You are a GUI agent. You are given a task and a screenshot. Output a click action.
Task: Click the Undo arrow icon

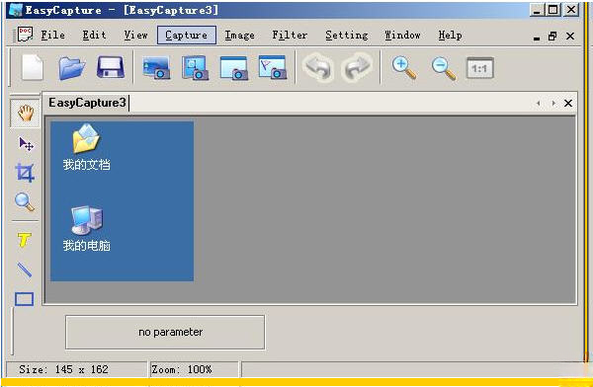pos(318,68)
